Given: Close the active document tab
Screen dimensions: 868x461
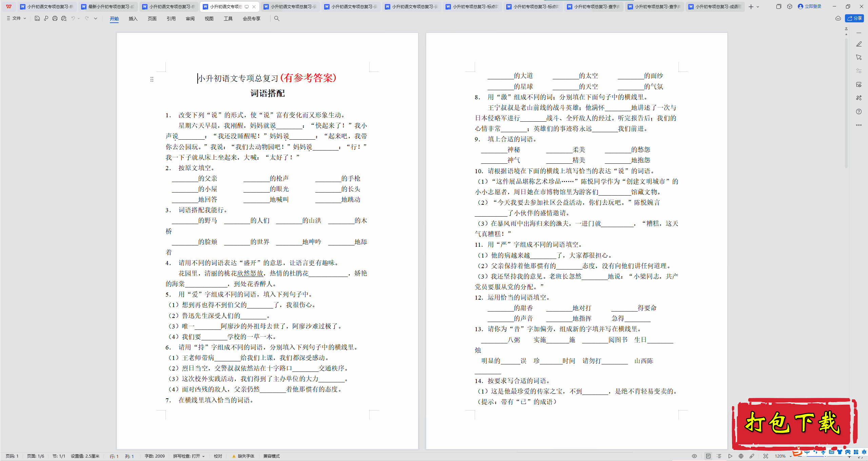Looking at the screenshot, I should tap(254, 6).
